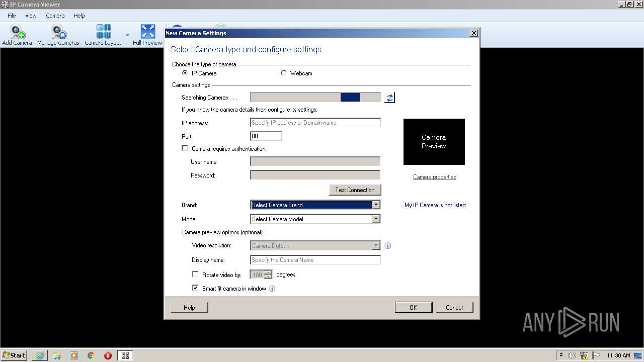The width and height of the screenshot is (644, 362).
Task: Click the User name field
Action: (x=315, y=161)
